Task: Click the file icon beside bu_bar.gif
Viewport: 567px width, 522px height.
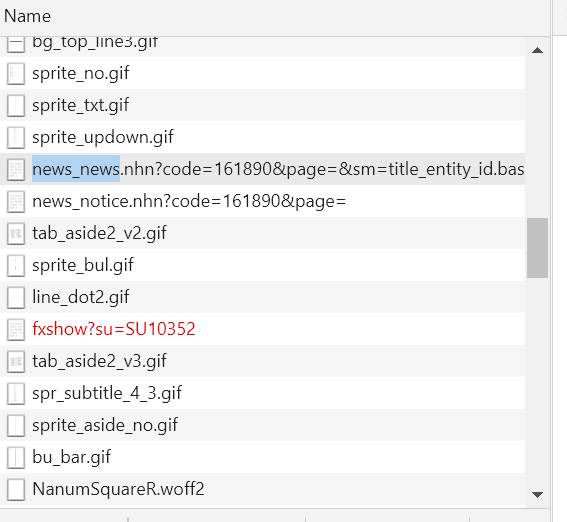Action: [x=16, y=457]
